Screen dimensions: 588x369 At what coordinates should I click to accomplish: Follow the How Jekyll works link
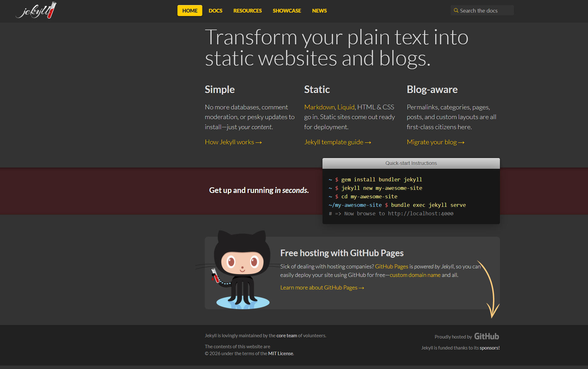[x=233, y=142]
